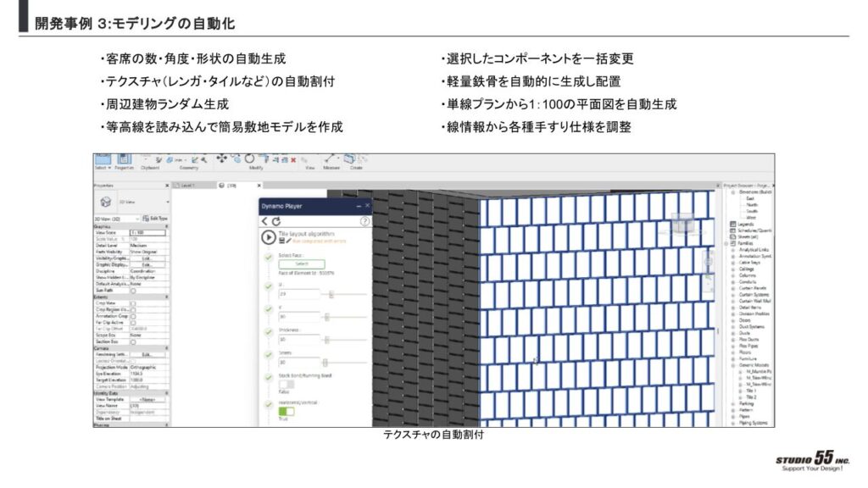
Task: Click the Edit Type icon in Properties
Action: pos(146,219)
